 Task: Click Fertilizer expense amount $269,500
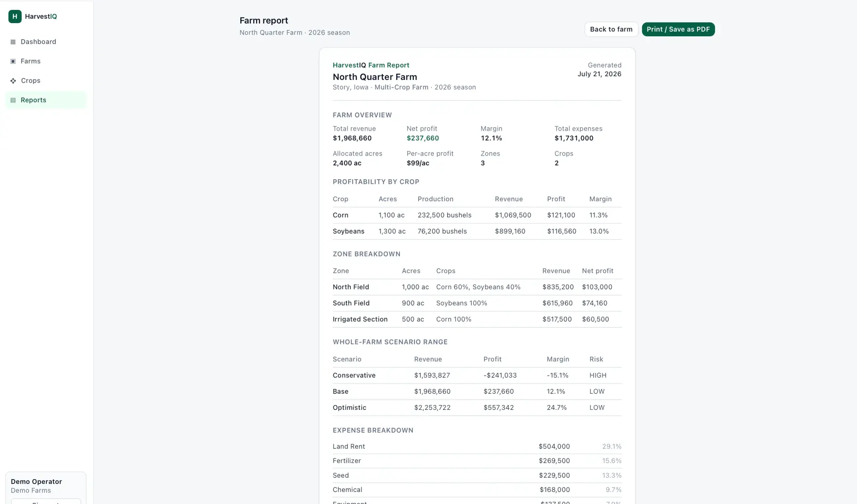554,461
